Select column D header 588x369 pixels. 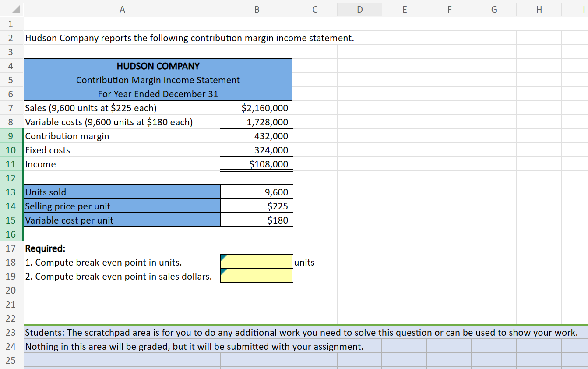[359, 9]
